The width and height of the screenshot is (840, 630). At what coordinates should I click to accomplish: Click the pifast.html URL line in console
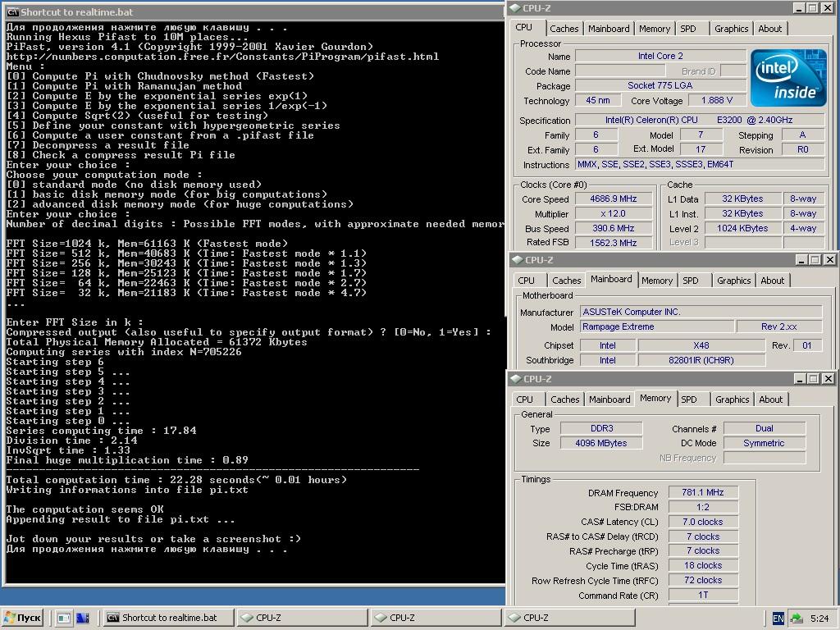[222, 57]
